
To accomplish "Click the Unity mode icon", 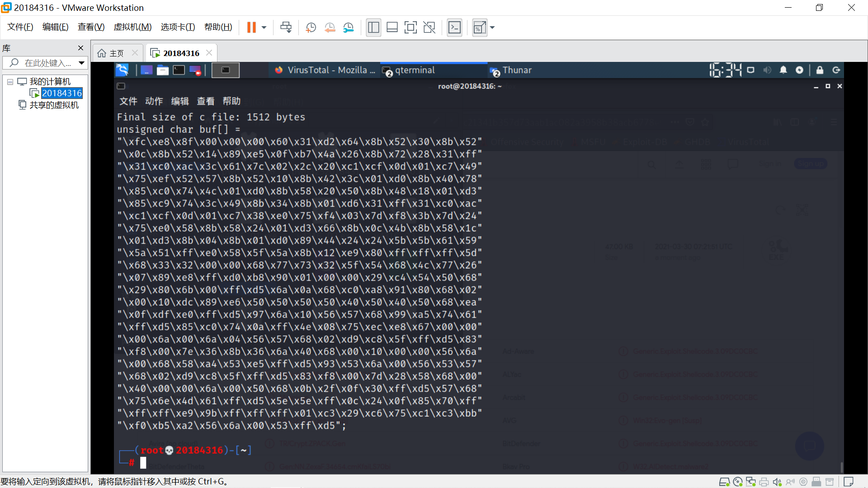I will click(429, 28).
